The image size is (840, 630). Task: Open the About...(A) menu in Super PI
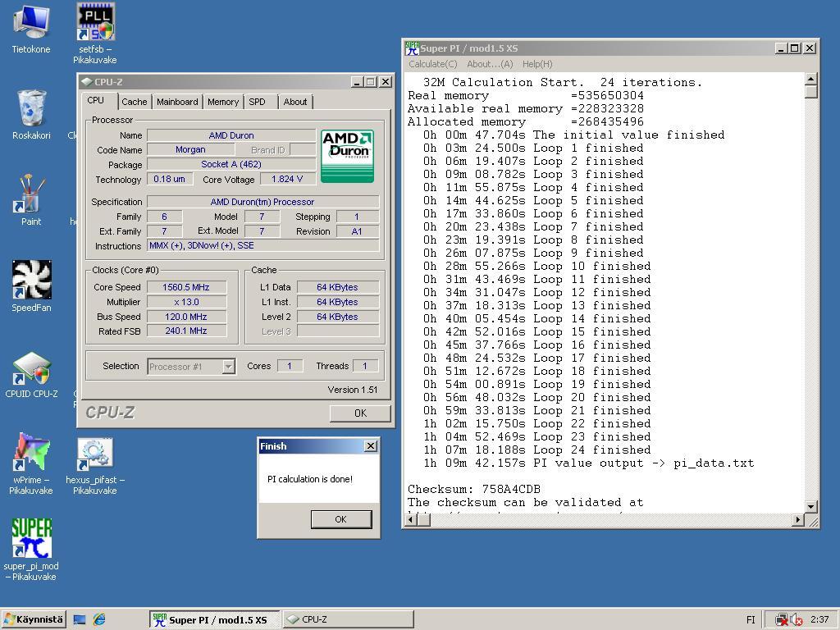click(490, 64)
